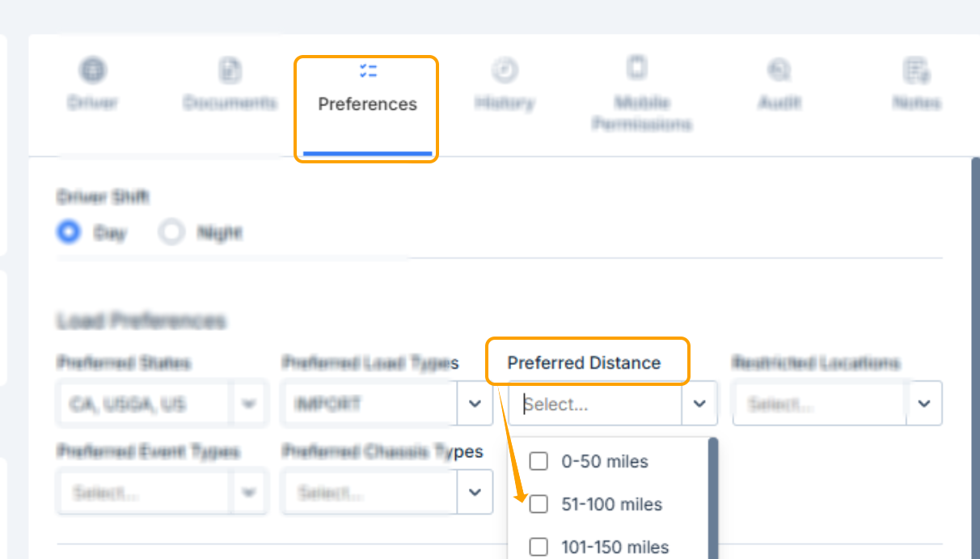Open the Mobile Permissions tab
This screenshot has height=559, width=980.
click(641, 112)
